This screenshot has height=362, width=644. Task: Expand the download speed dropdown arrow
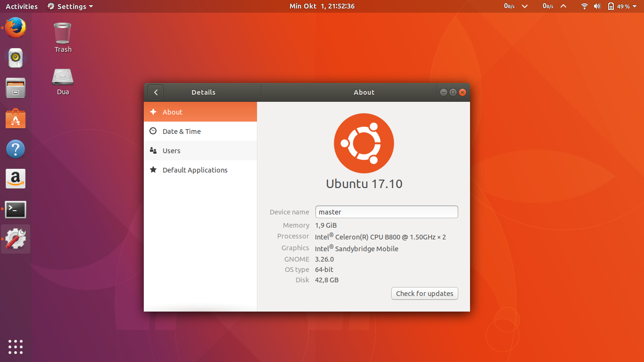pos(525,6)
